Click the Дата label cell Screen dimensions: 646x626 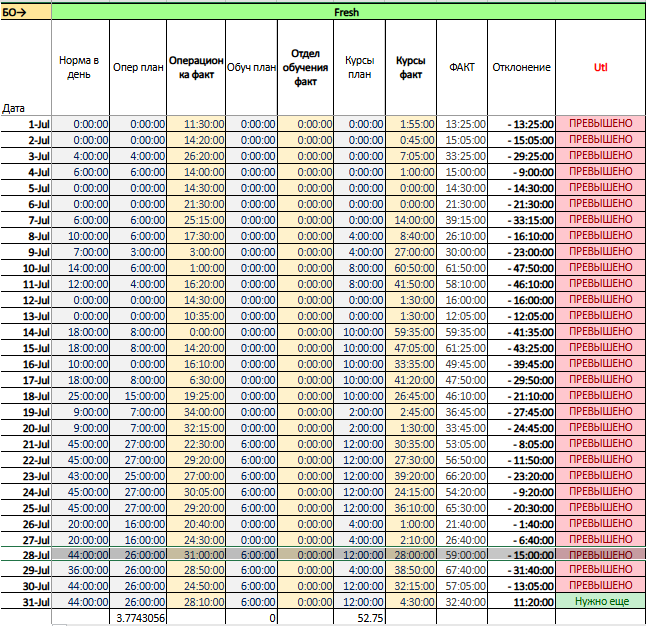coord(26,68)
